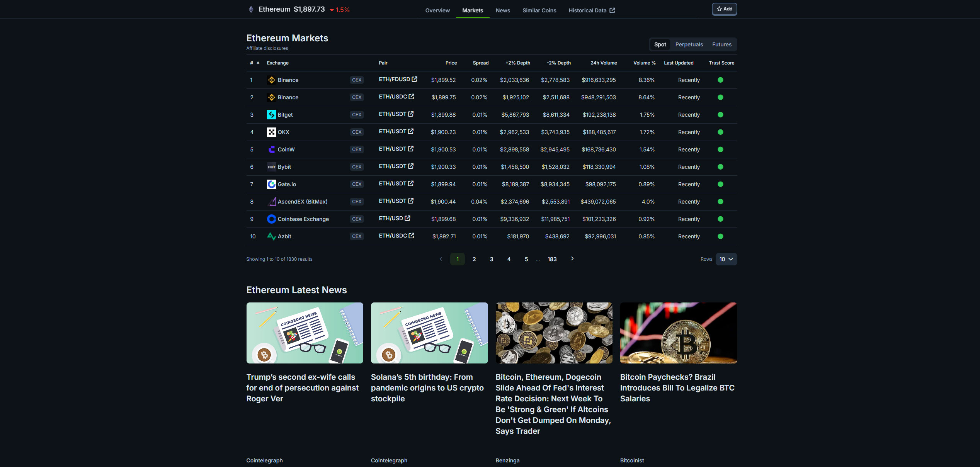980x467 pixels.
Task: Click OKX green trust score dot
Action: click(x=720, y=132)
